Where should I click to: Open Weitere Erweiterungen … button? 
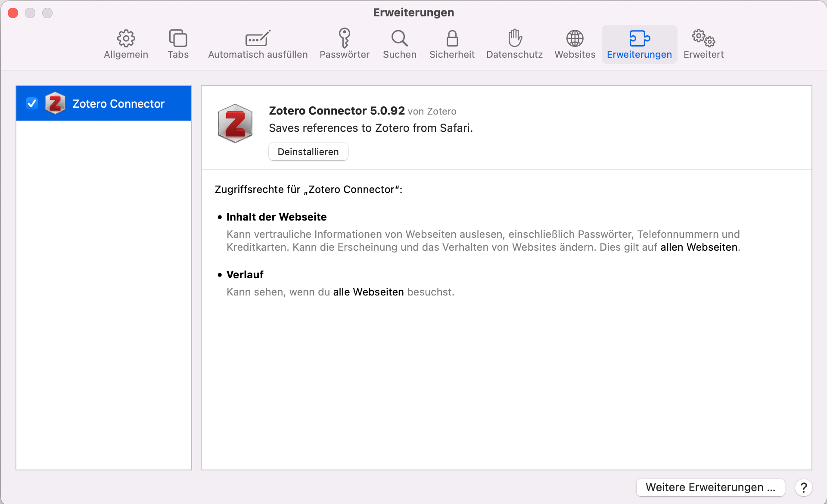click(x=710, y=487)
